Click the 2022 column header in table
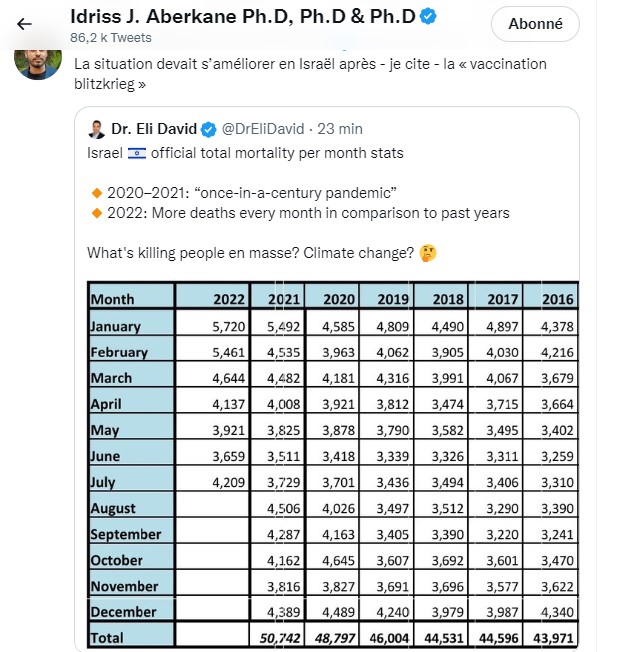Viewport: 617px width, 652px height. [228, 298]
